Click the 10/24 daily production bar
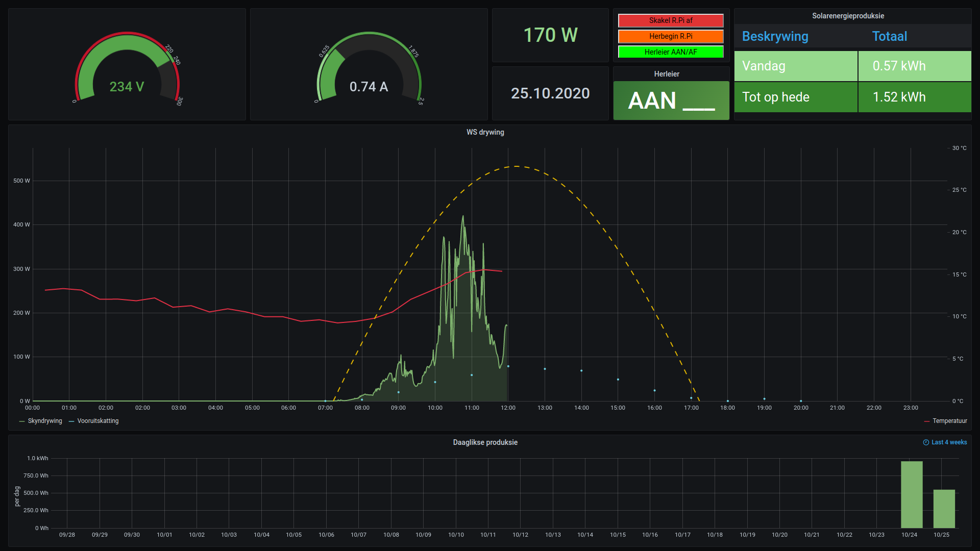Image resolution: width=980 pixels, height=551 pixels. 912,494
